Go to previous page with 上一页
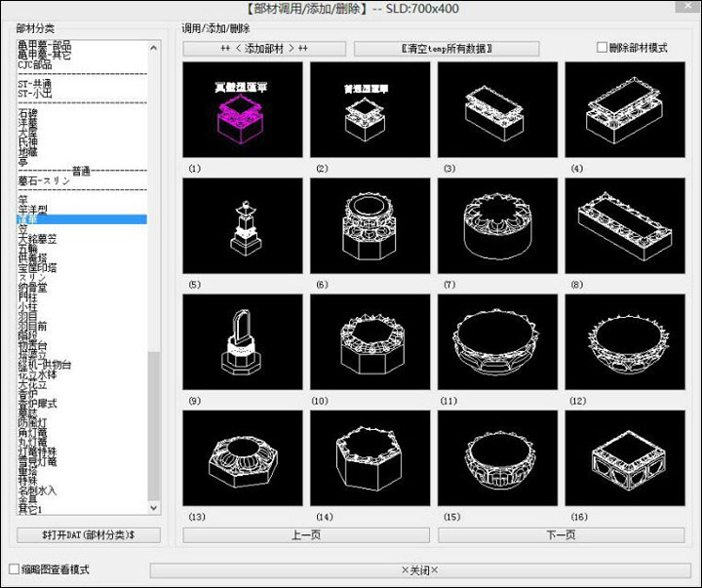The height and width of the screenshot is (588, 702). 306,534
